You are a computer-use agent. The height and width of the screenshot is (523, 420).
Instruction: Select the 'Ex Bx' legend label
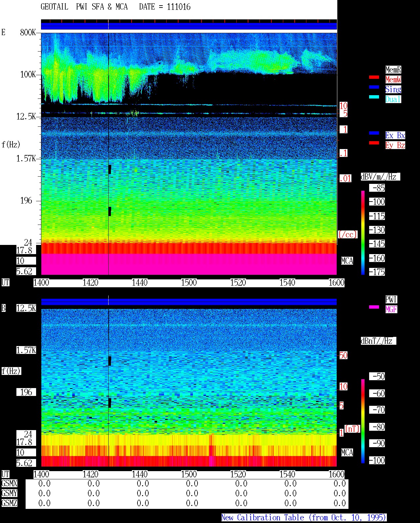point(395,135)
